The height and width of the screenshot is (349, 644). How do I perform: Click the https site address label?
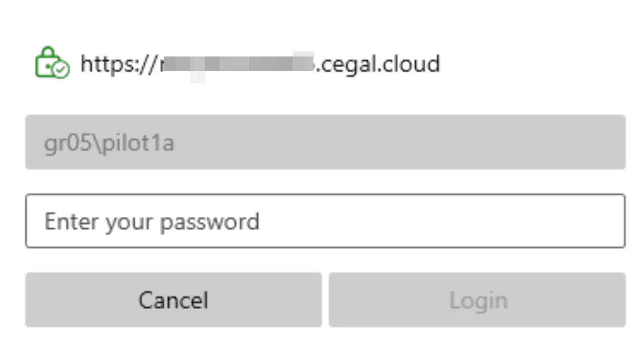click(260, 64)
